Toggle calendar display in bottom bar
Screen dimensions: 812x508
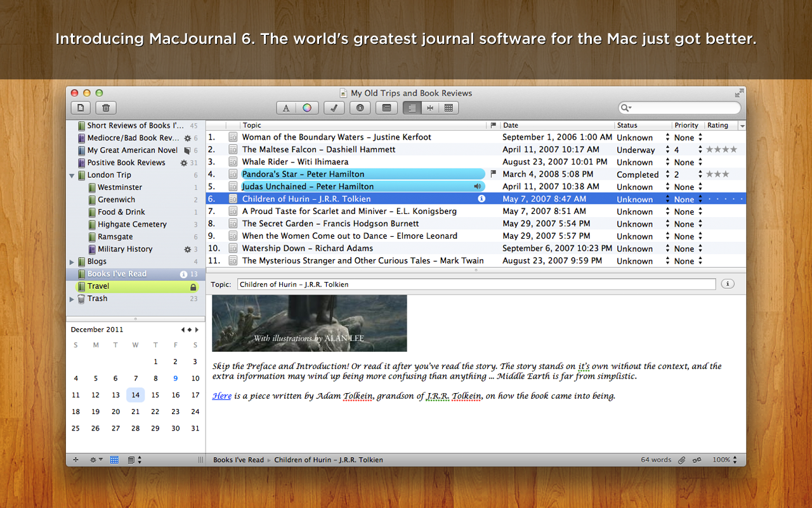click(114, 460)
